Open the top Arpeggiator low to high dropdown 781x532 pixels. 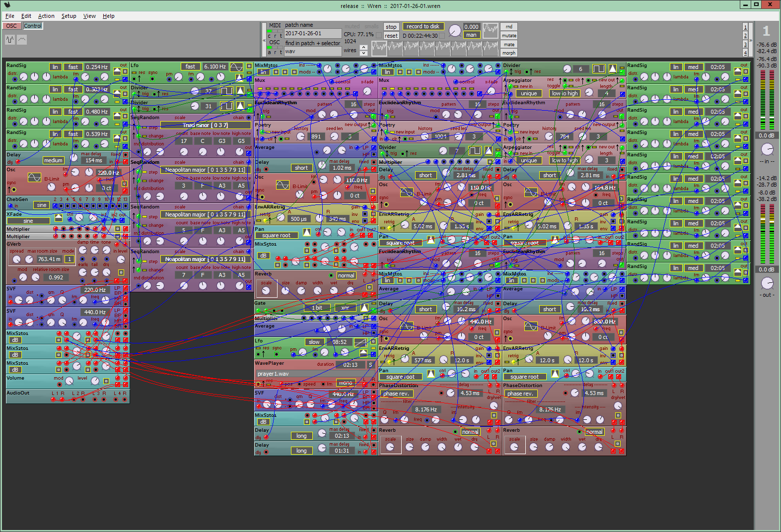click(565, 93)
